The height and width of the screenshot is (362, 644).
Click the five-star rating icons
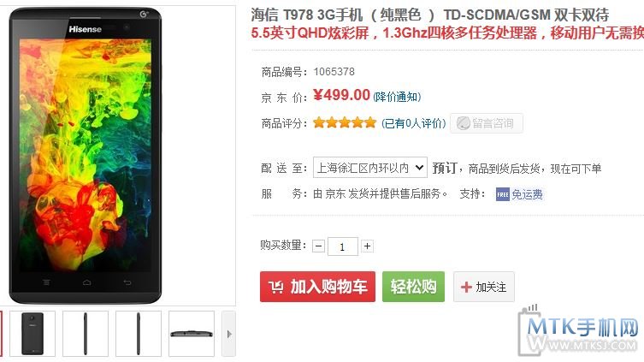point(345,123)
